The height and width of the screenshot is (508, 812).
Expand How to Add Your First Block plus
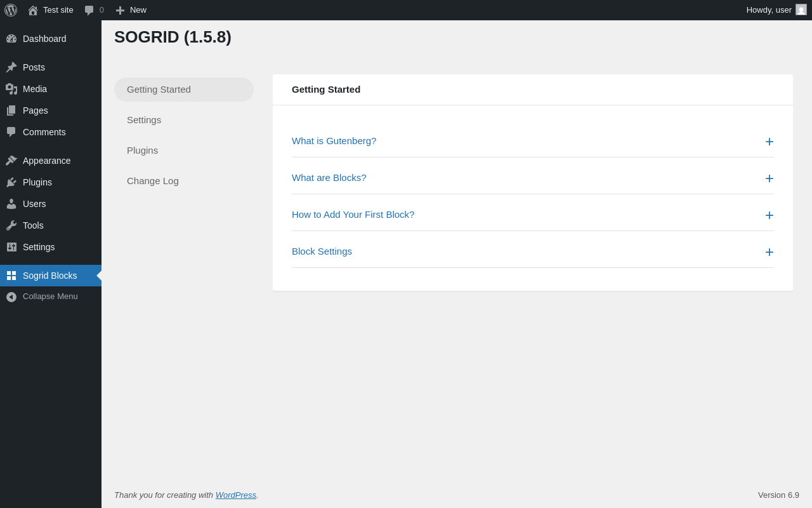(x=769, y=215)
